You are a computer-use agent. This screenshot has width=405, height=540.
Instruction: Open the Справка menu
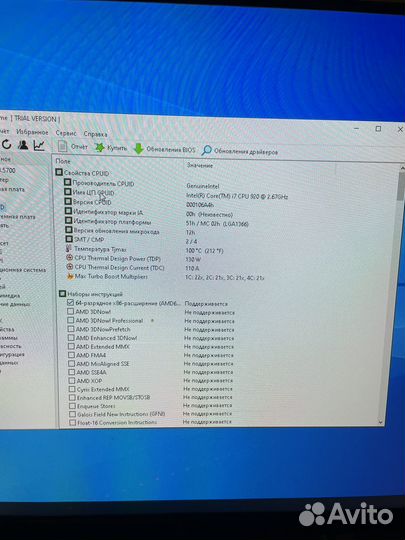click(x=95, y=134)
